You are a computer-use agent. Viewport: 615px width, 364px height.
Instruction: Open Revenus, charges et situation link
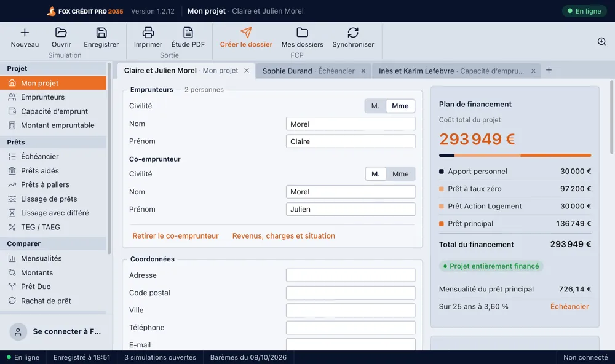[284, 235]
